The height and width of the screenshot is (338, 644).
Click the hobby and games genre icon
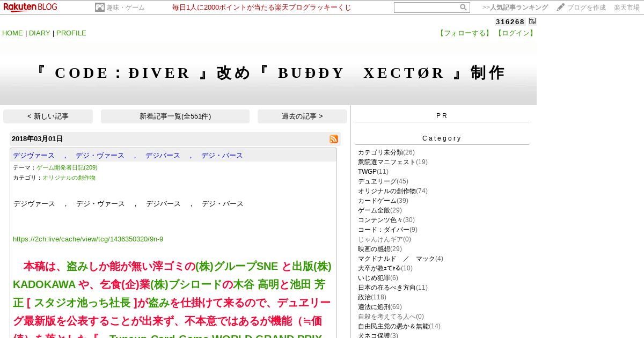(x=100, y=8)
